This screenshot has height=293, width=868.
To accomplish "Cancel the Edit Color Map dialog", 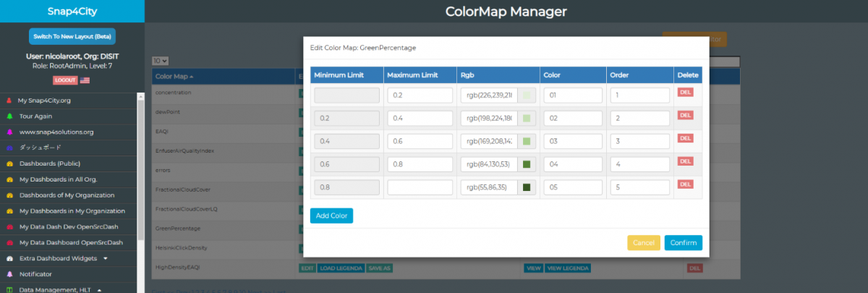I will click(x=643, y=242).
